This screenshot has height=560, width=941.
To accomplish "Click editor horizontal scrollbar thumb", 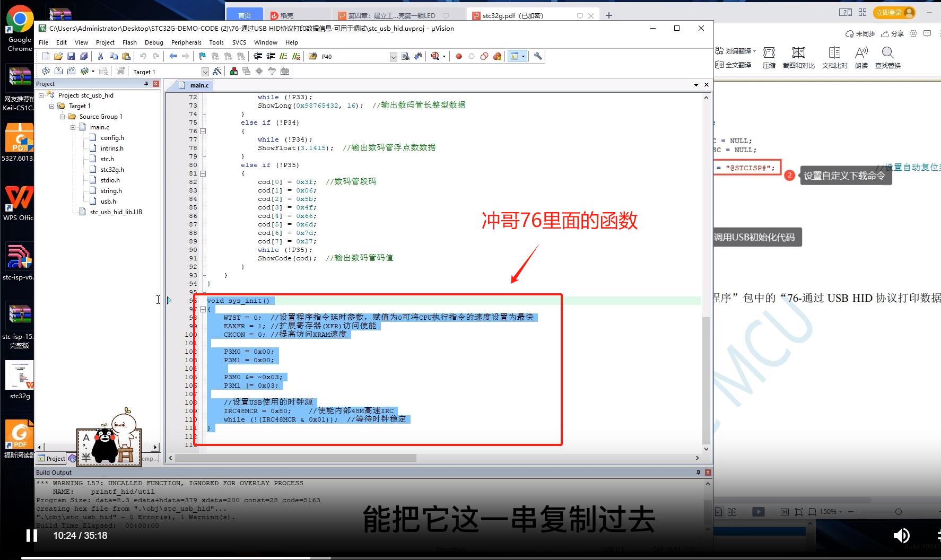I will pyautogui.click(x=295, y=458).
